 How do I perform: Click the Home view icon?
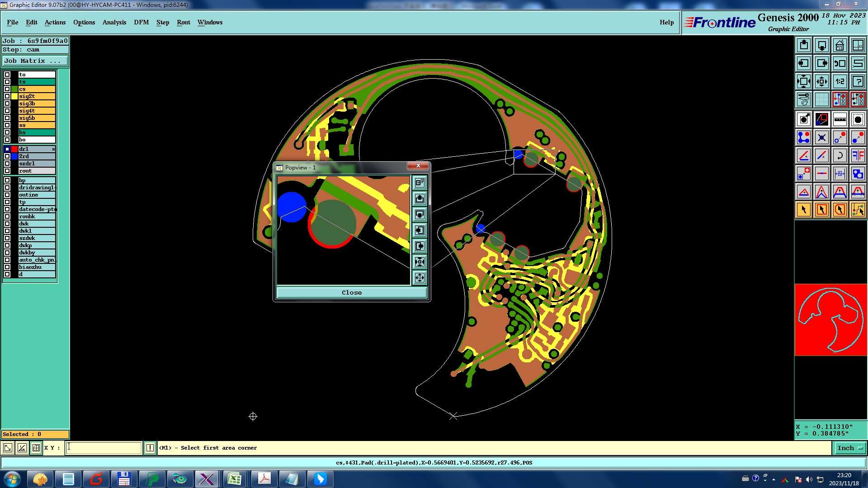pyautogui.click(x=840, y=45)
